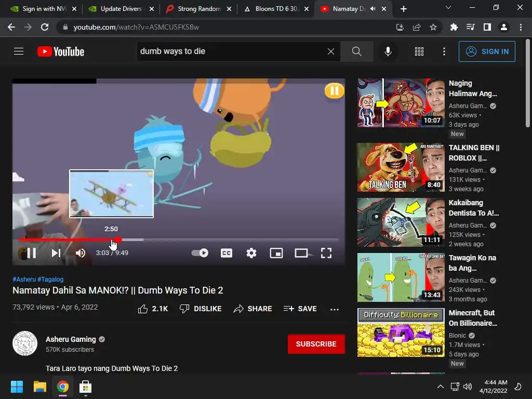Open the YouTube guide hamburger menu
The height and width of the screenshot is (399, 532).
pyautogui.click(x=19, y=51)
